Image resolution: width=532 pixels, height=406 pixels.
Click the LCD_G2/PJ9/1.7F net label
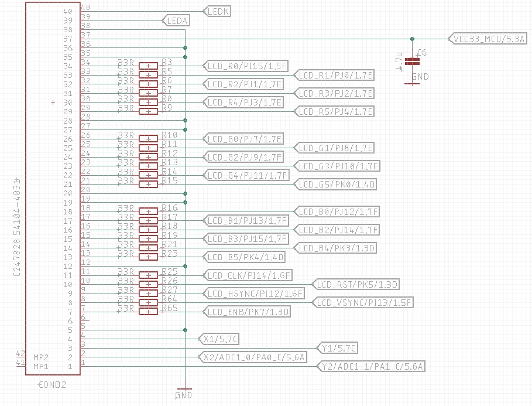(x=243, y=158)
